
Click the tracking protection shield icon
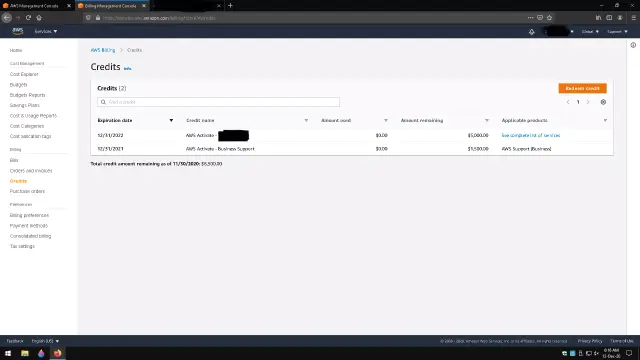coord(88,18)
